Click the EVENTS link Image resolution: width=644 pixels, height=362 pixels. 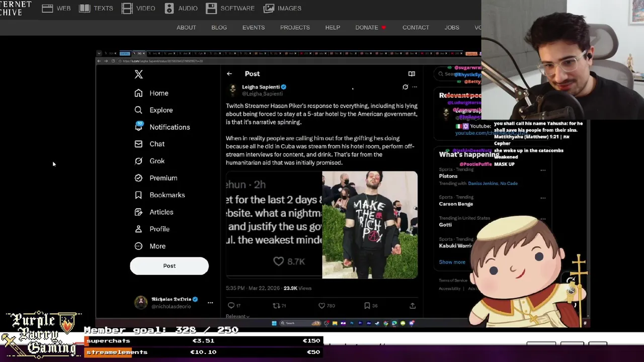click(254, 28)
